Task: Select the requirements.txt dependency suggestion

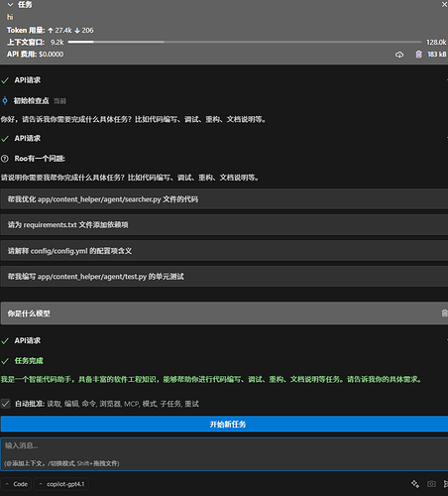Action: [224, 225]
